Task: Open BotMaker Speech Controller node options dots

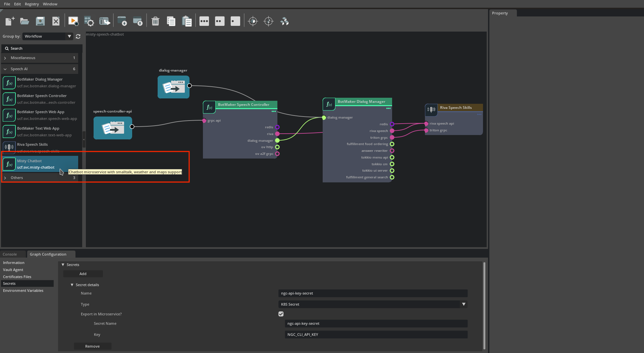Action: [x=274, y=111]
